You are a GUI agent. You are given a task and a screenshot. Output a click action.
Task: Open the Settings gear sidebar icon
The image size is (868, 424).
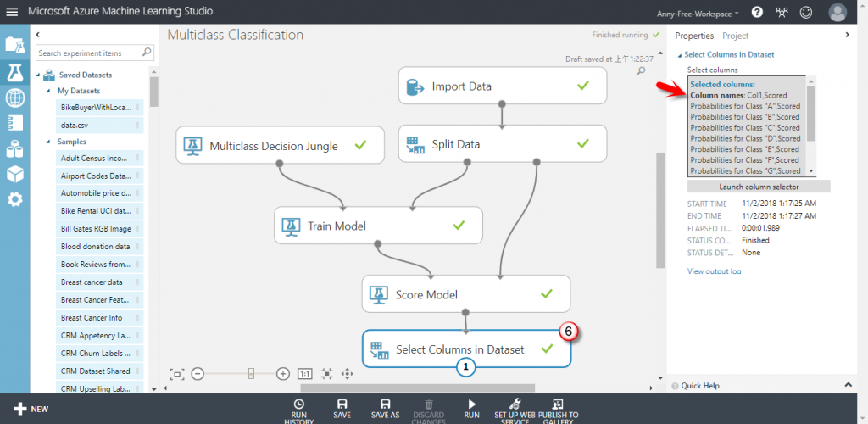[15, 199]
